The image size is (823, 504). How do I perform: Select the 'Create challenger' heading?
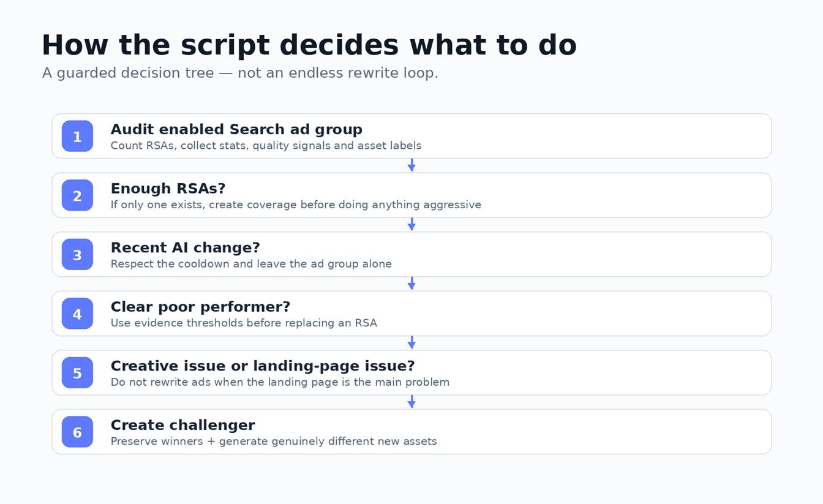point(182,425)
